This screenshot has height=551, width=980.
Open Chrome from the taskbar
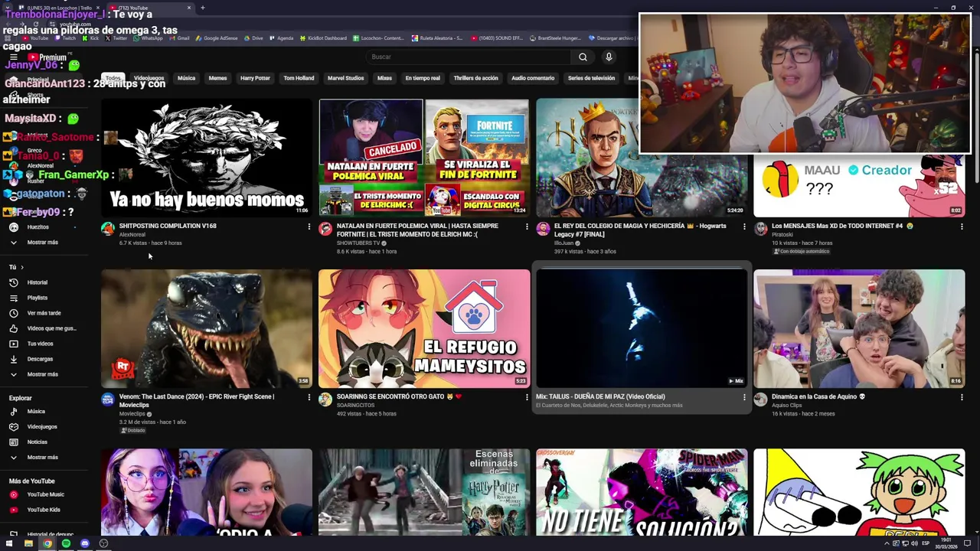tap(47, 543)
